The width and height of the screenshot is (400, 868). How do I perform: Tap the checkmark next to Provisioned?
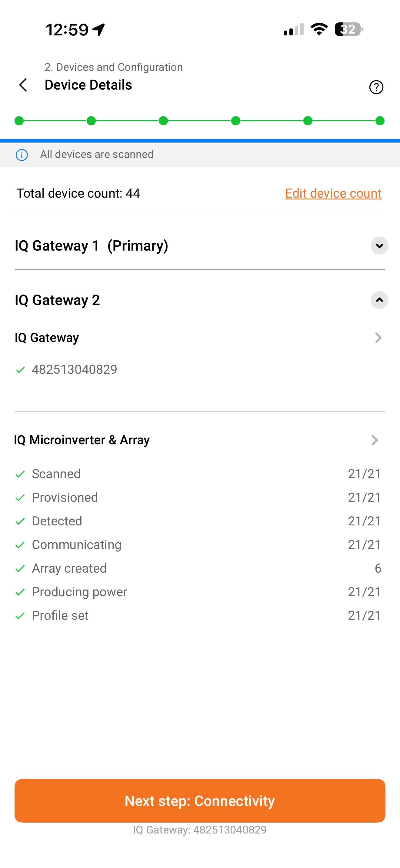(x=20, y=498)
